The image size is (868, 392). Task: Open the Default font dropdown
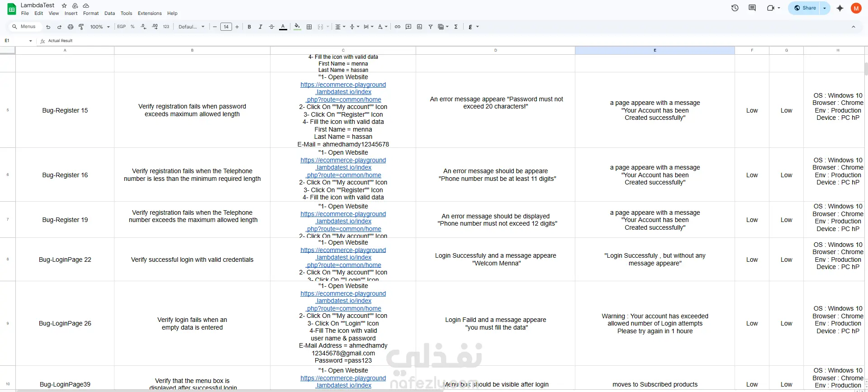tap(191, 27)
